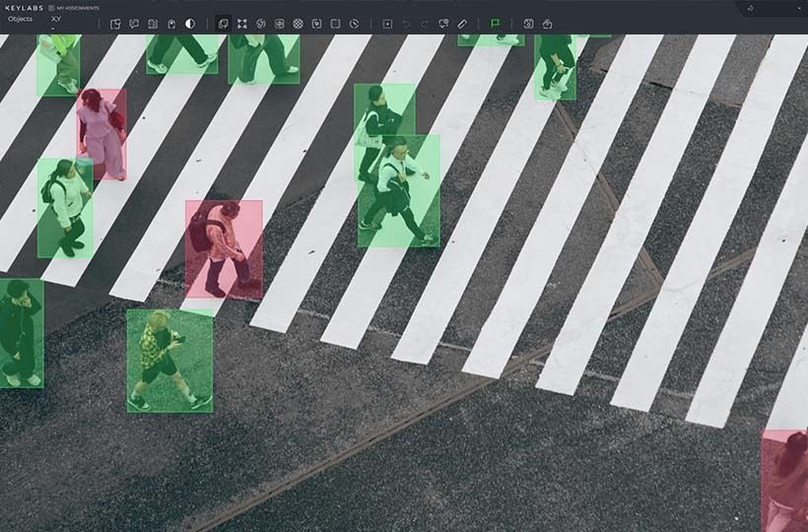Select the checkered mask tool

tap(298, 24)
